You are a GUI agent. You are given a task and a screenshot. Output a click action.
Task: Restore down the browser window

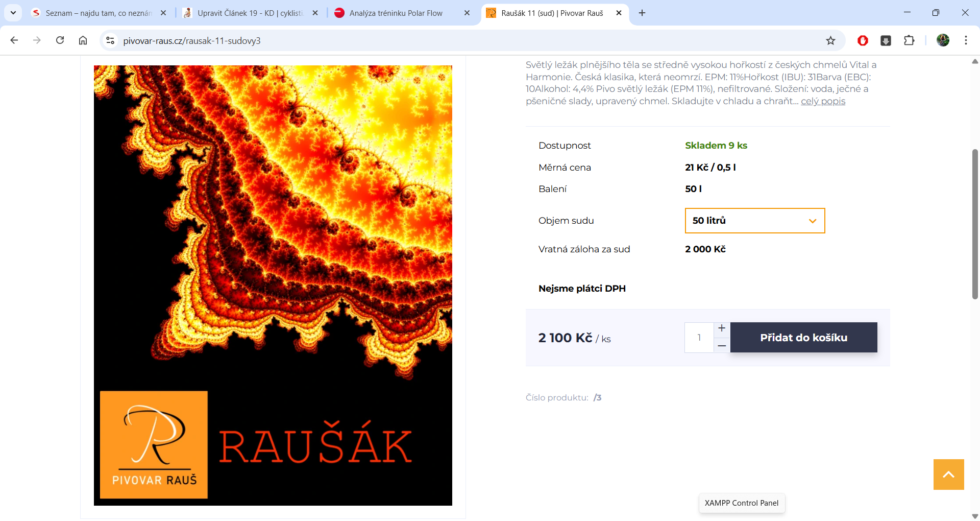coord(936,13)
